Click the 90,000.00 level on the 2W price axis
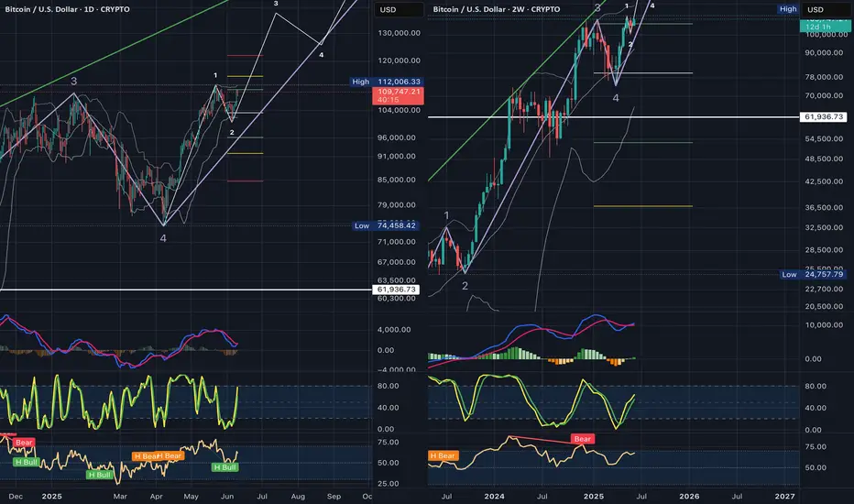Screen dimensions: 854x504 (x=824, y=52)
